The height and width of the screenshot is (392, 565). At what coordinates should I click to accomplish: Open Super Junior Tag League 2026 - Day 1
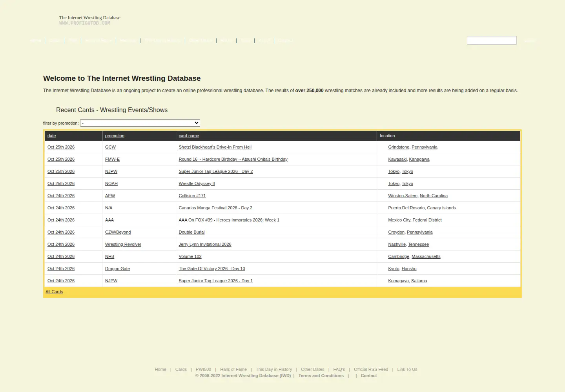click(215, 281)
